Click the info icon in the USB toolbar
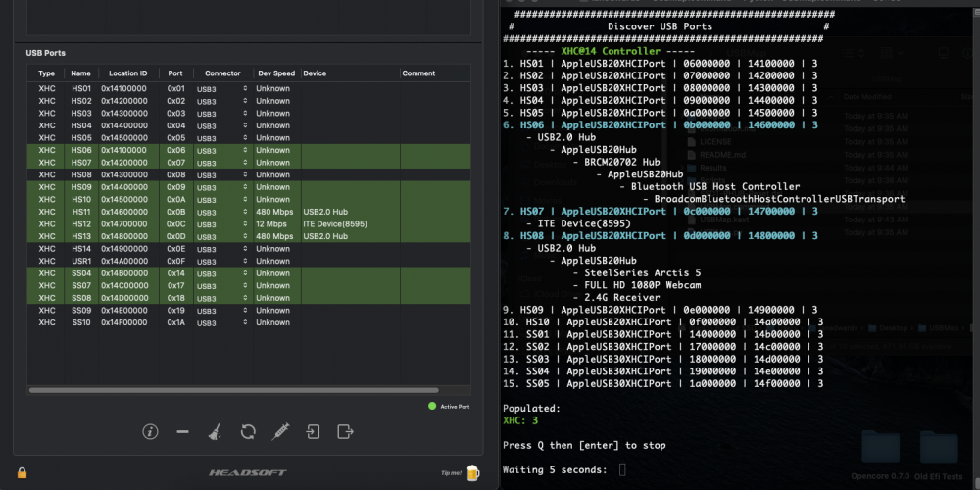980x490 pixels. 150,431
